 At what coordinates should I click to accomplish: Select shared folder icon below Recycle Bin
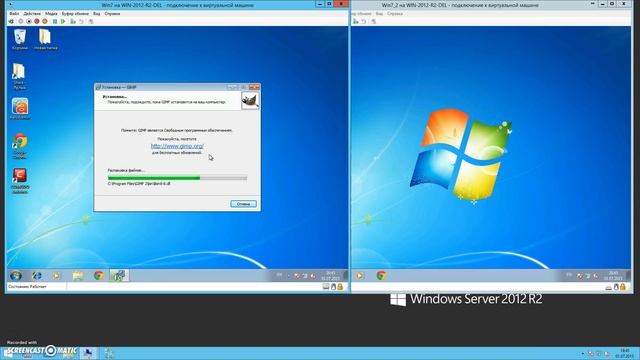pos(19,76)
